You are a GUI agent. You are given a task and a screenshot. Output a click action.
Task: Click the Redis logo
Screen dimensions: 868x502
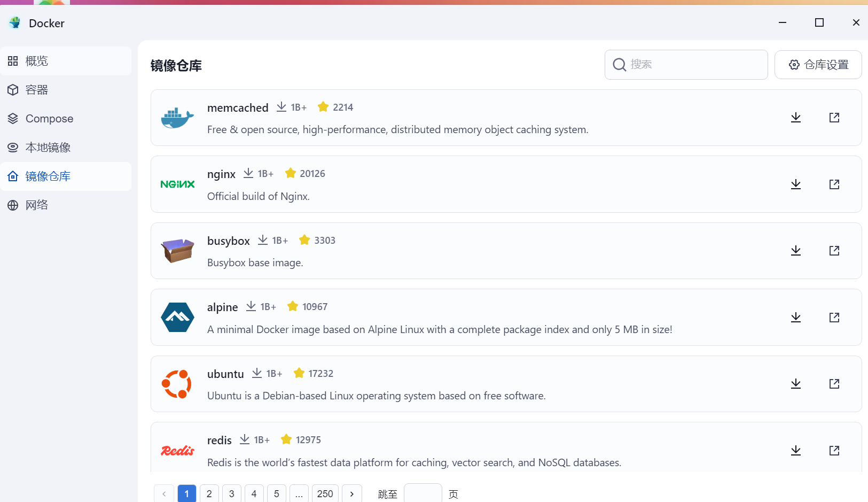pos(177,451)
